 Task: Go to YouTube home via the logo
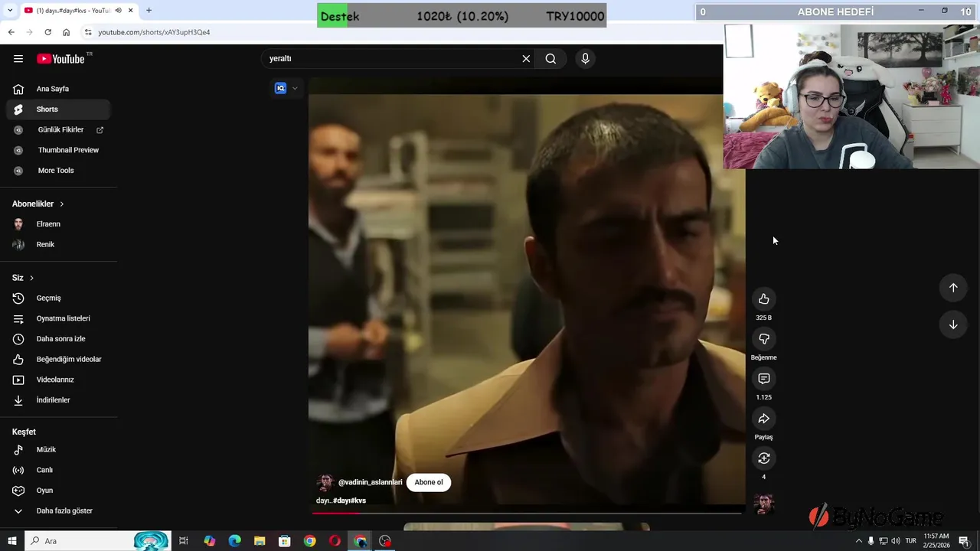click(x=60, y=59)
